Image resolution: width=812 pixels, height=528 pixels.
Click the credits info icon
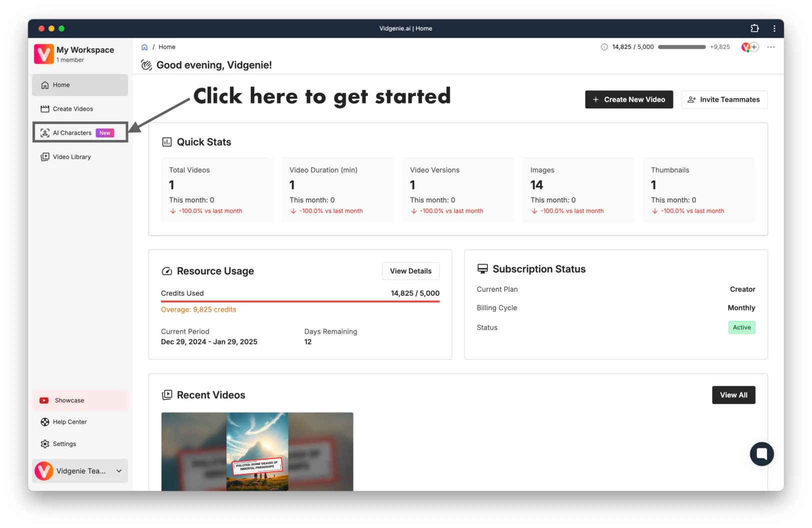tap(604, 47)
